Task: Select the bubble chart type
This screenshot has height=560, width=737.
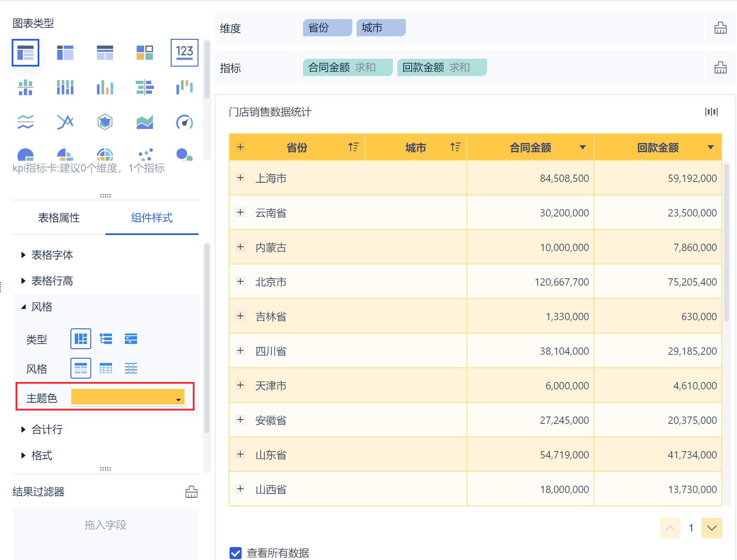Action: [185, 155]
